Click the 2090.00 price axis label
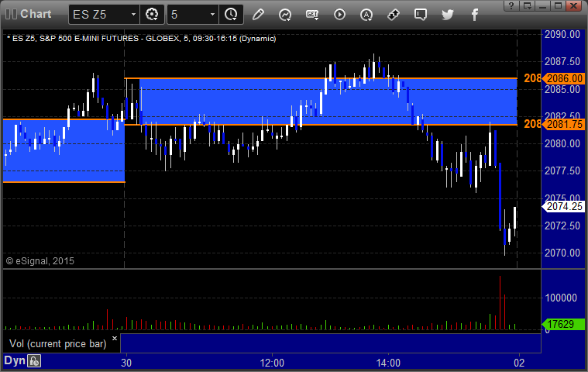 pos(562,35)
